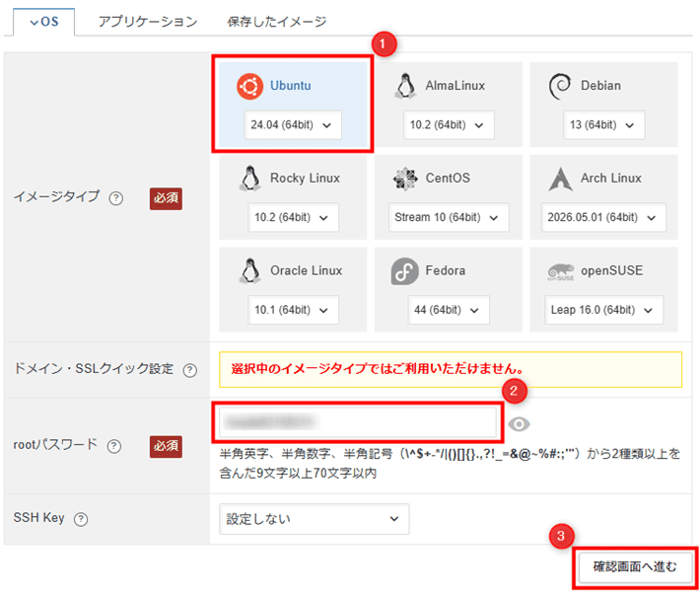Image resolution: width=700 pixels, height=594 pixels.
Task: Select the Fedora label
Action: pos(445,270)
